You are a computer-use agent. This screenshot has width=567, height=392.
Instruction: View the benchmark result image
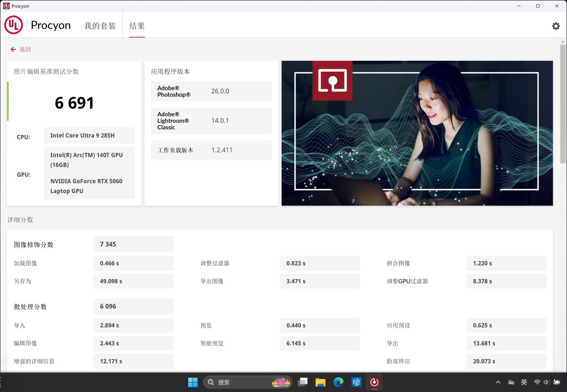[417, 133]
